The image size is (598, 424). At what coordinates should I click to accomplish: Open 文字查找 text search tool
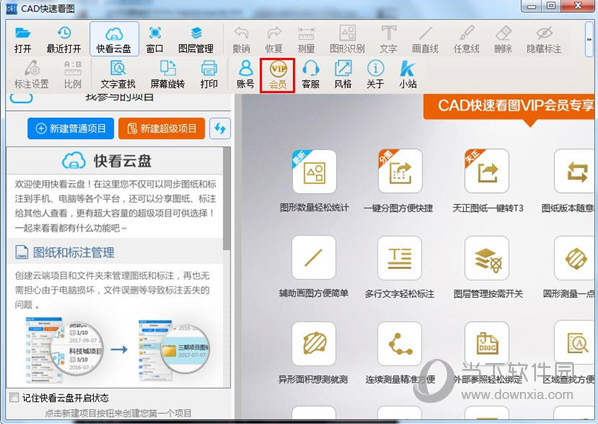(x=118, y=74)
